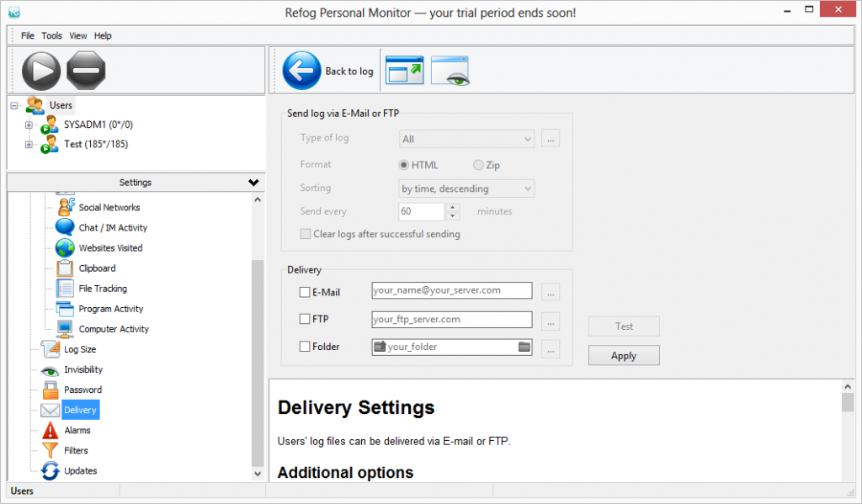Expand the Test user tree node
The height and width of the screenshot is (504, 862).
pos(29,145)
